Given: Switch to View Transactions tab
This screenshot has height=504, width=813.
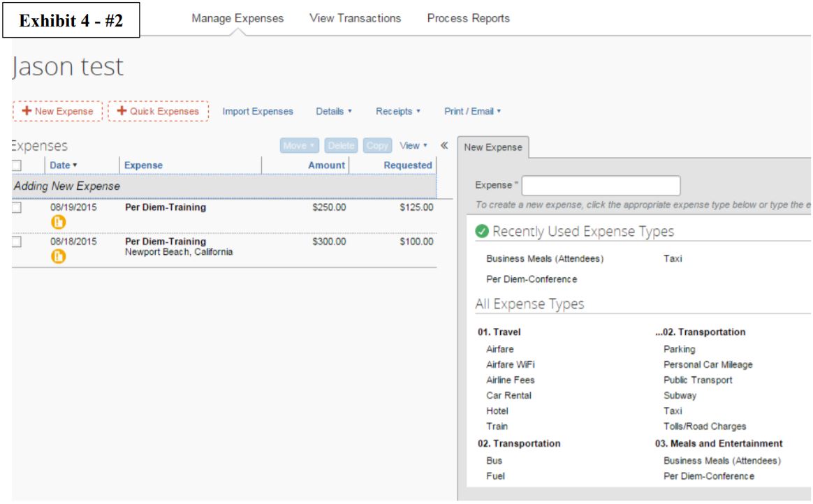Looking at the screenshot, I should tap(356, 18).
